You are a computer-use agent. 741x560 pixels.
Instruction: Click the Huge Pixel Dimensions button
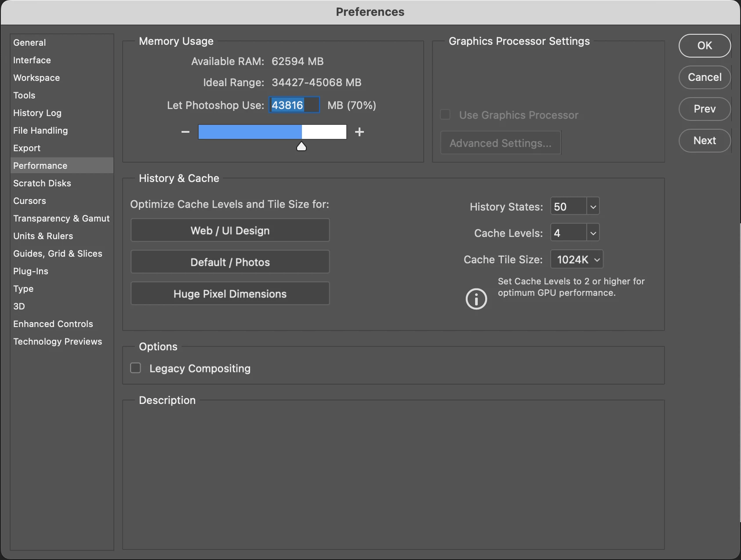[230, 294]
